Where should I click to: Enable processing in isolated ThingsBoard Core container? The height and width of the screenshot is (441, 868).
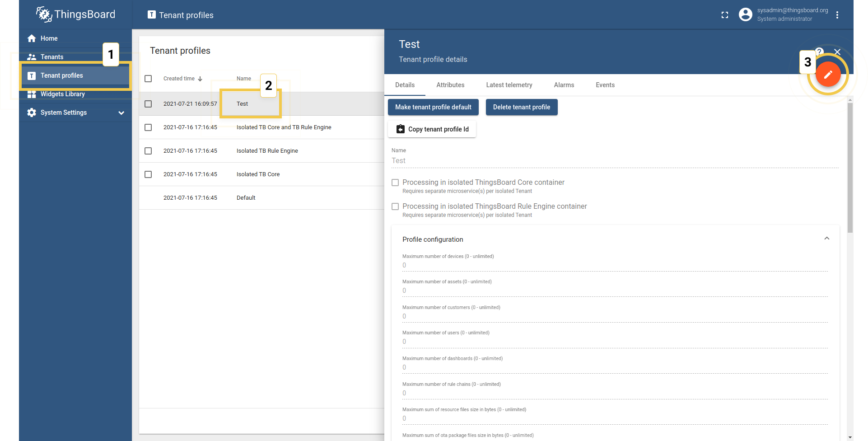coord(395,183)
